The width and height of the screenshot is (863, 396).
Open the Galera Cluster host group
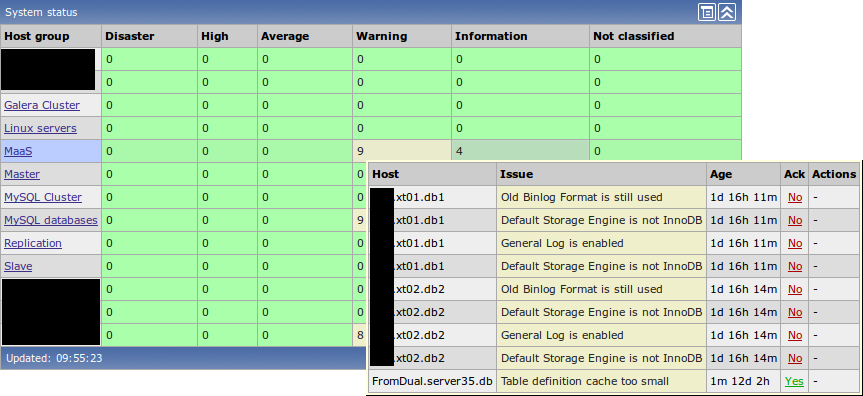[x=42, y=105]
